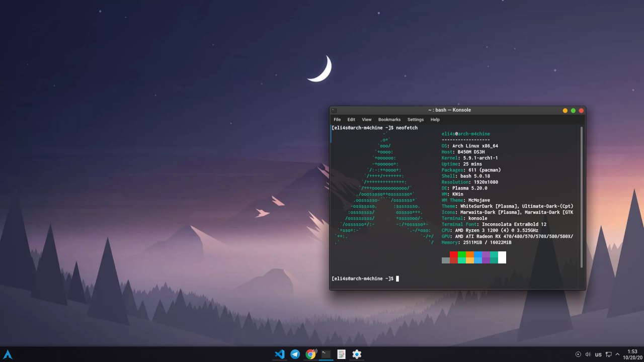Click the 'CPU: AMD Ryzen 3 1200' line

[490, 230]
